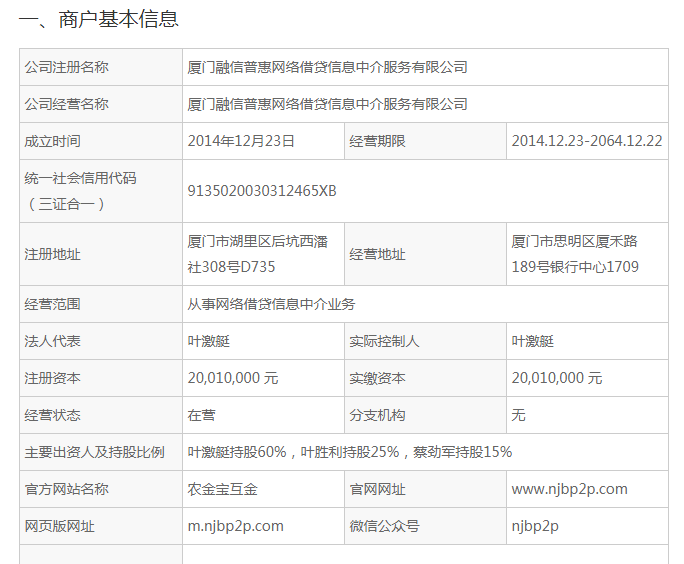The image size is (684, 564).
Task: Open the mobile URL m.njbp2p.com
Action: (236, 526)
